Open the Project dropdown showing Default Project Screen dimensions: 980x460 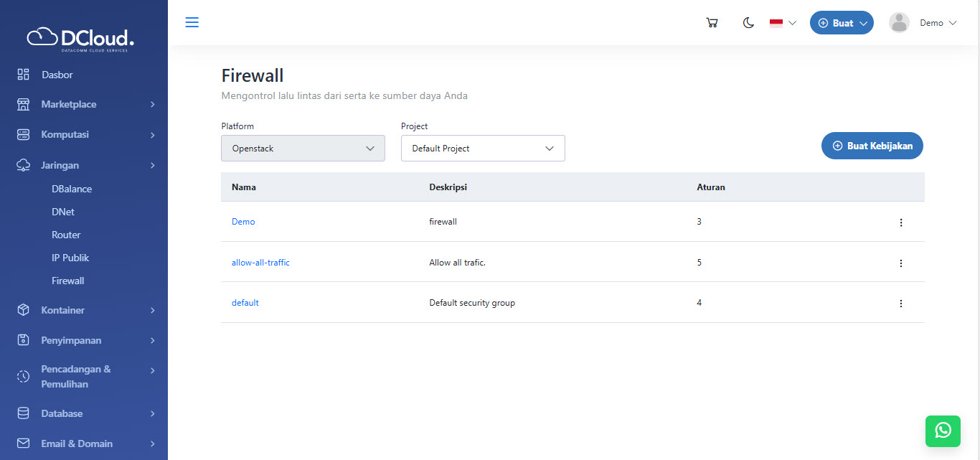click(x=483, y=149)
